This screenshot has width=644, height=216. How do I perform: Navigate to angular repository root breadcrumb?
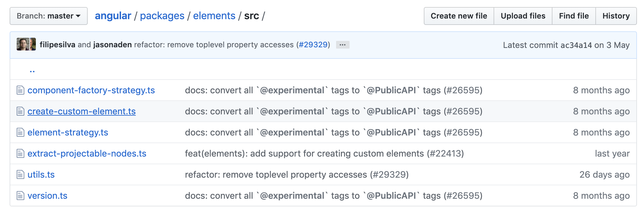pyautogui.click(x=113, y=16)
